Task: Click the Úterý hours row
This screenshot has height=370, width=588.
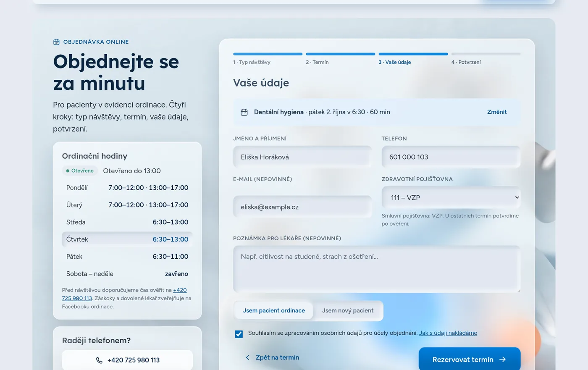Action: click(127, 205)
